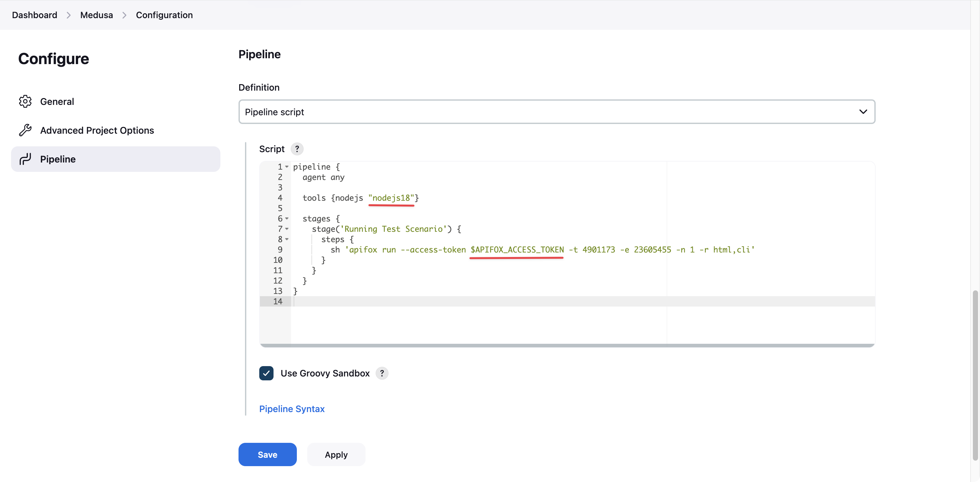The height and width of the screenshot is (482, 980).
Task: Open the Script help question mark
Action: (x=297, y=149)
